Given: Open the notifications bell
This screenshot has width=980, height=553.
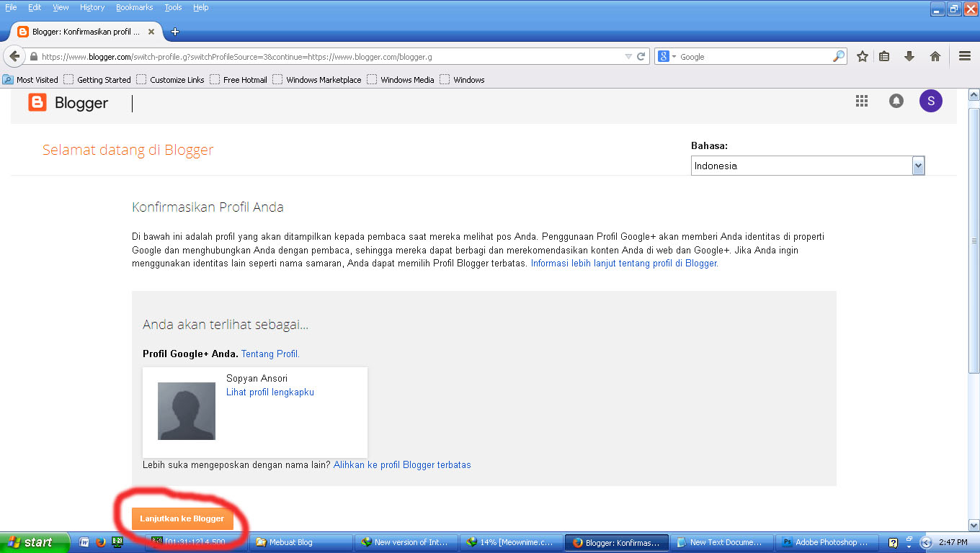Looking at the screenshot, I should tap(896, 102).
